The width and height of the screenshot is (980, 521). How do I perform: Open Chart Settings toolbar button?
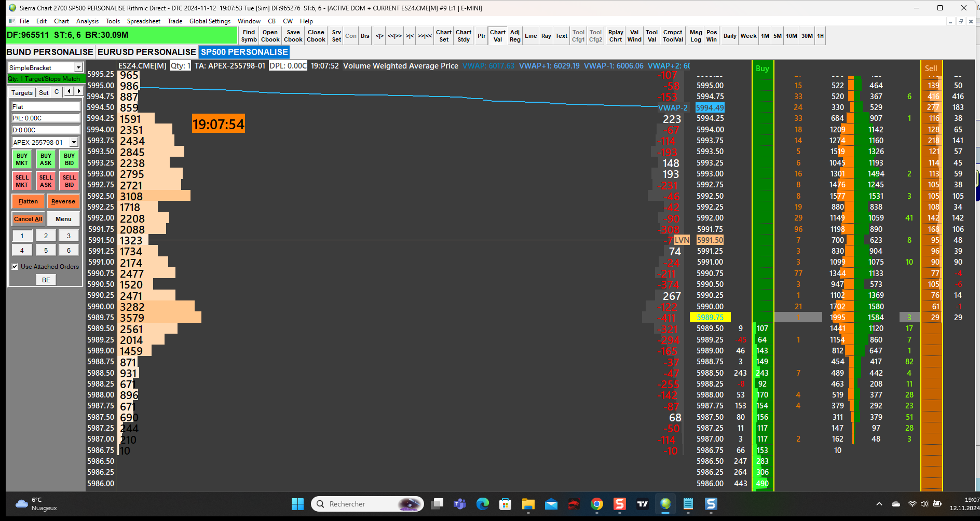444,36
